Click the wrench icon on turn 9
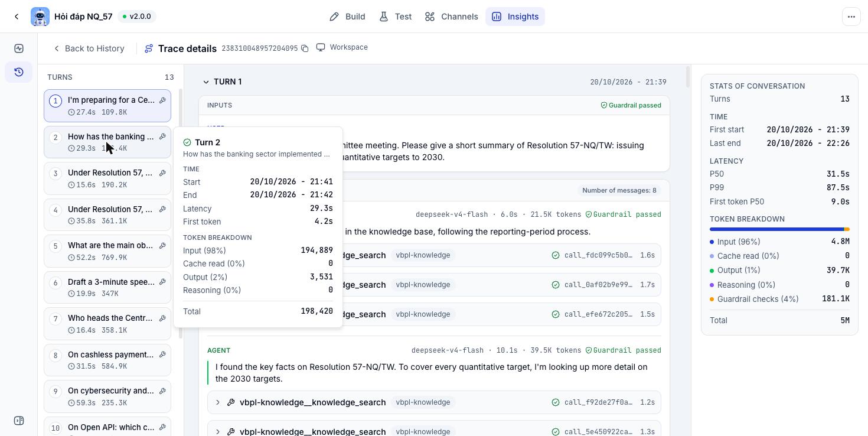 click(x=162, y=391)
